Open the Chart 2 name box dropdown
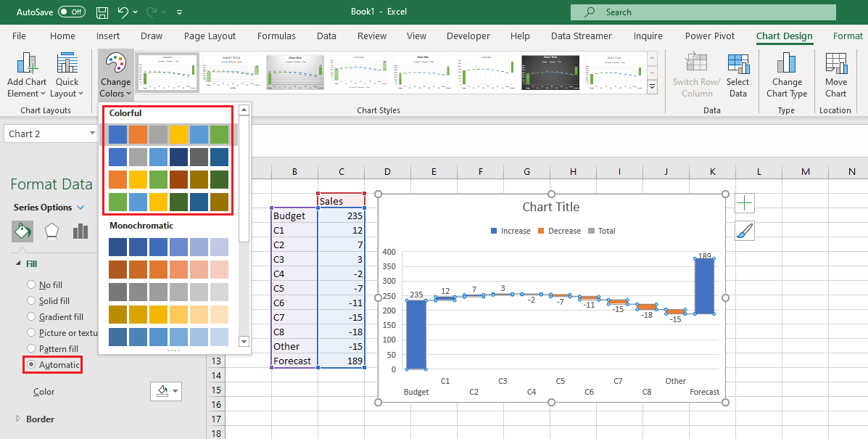The image size is (868, 439). point(92,134)
